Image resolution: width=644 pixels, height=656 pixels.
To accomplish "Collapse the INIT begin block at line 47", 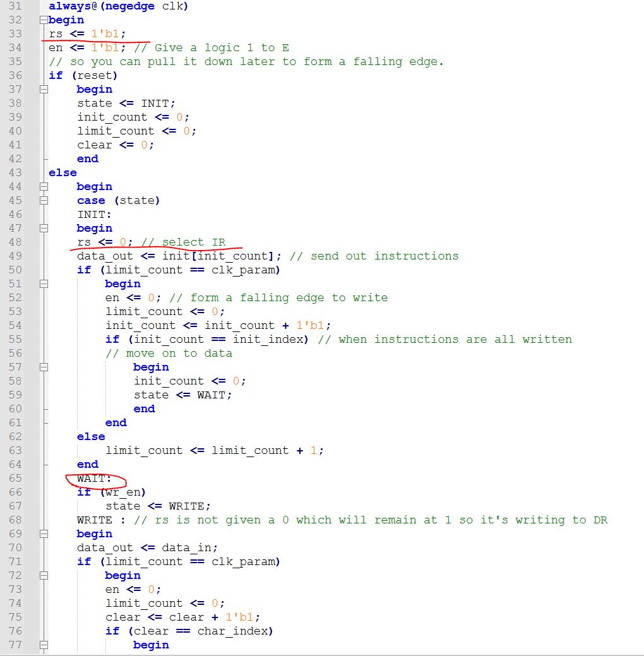I will [44, 229].
